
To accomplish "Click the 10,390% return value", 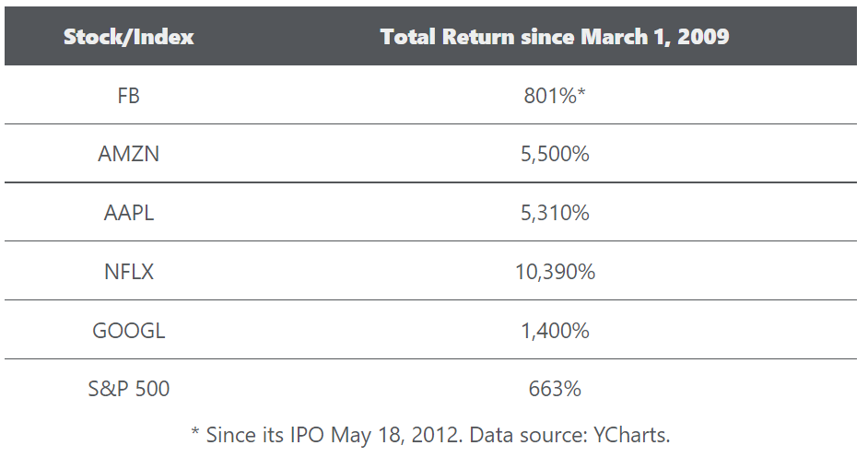I will click(x=555, y=272).
